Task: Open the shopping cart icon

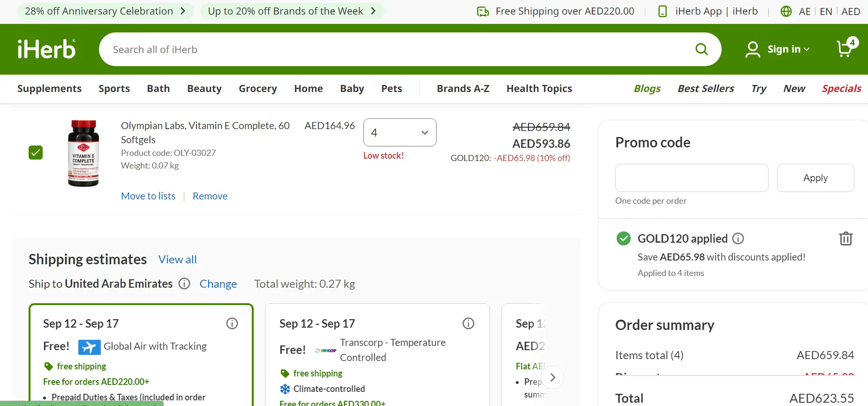Action: pos(847,47)
